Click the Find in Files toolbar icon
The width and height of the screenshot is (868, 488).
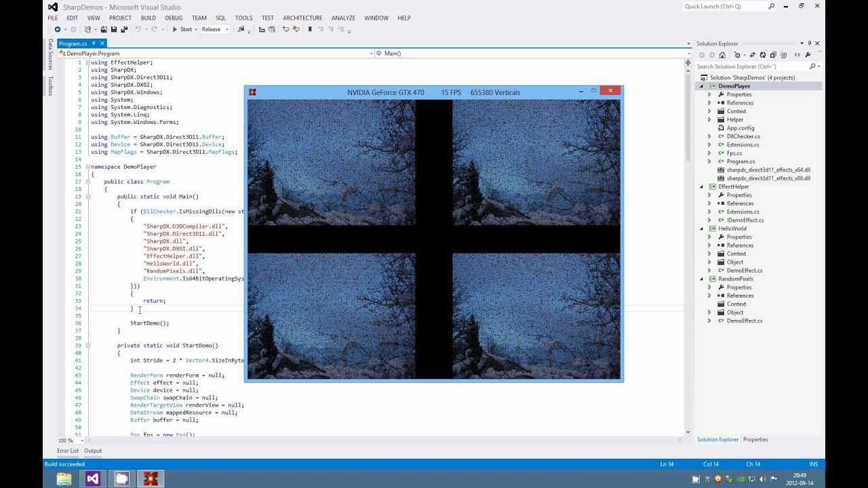click(x=241, y=29)
